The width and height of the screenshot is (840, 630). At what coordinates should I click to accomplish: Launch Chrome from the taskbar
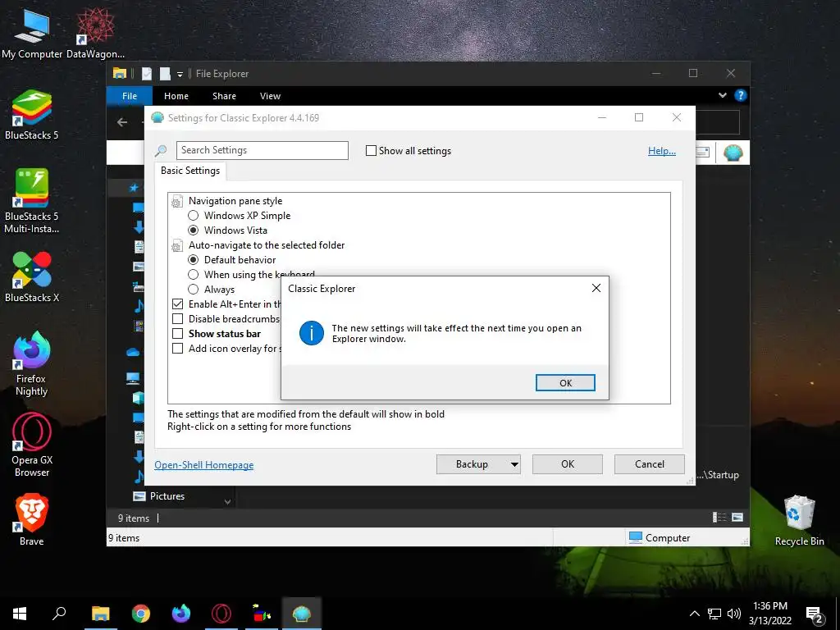tap(141, 614)
